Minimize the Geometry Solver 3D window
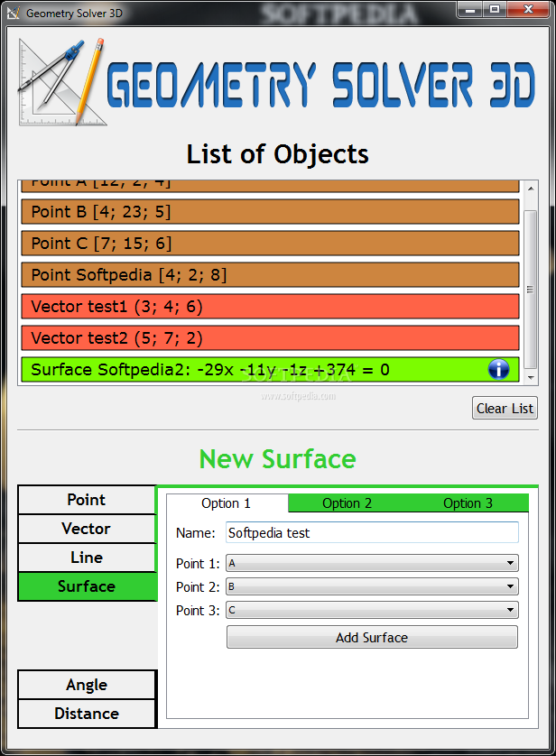Viewport: 556px width, 756px height. pyautogui.click(x=470, y=9)
